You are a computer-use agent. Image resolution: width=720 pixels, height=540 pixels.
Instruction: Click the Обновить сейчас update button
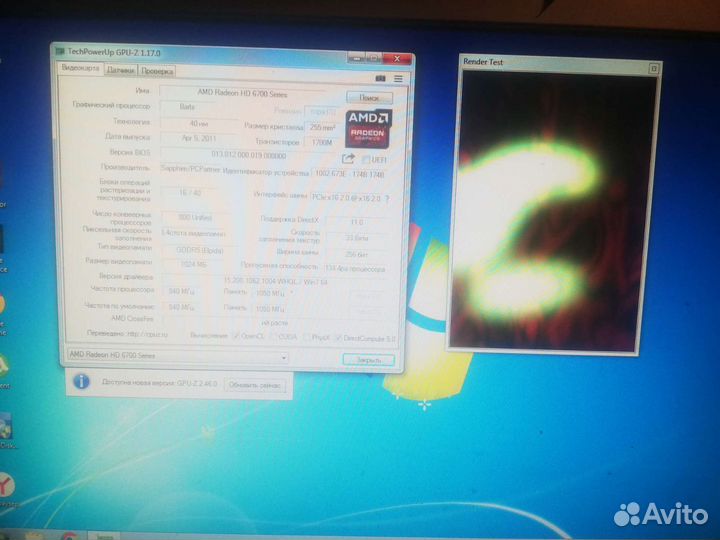[x=254, y=385]
